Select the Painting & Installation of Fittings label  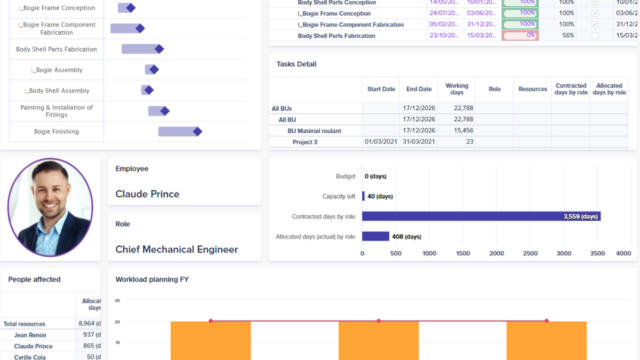click(56, 111)
